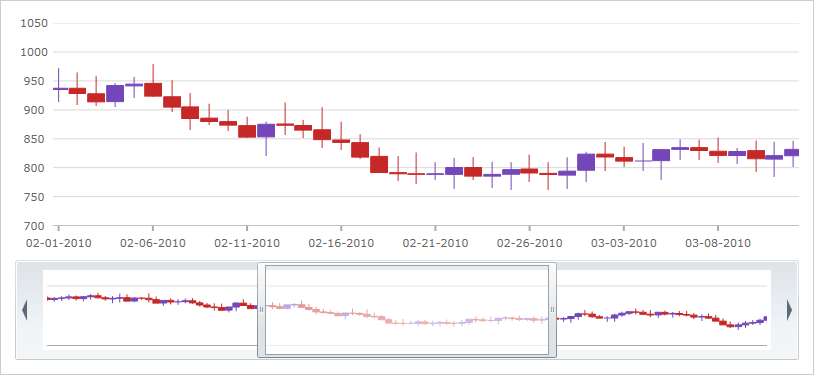
Task: Click navigator area right of selection window
Action: click(663, 310)
